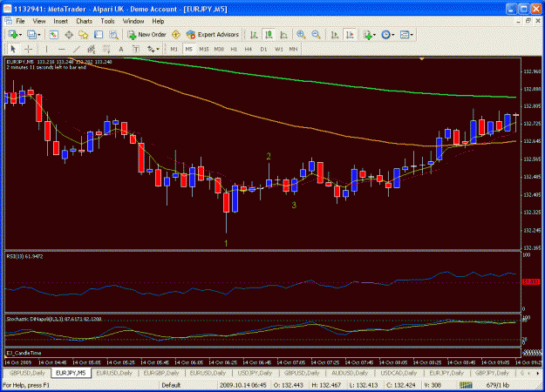Open the Insert menu
545x392 pixels.
pos(60,21)
